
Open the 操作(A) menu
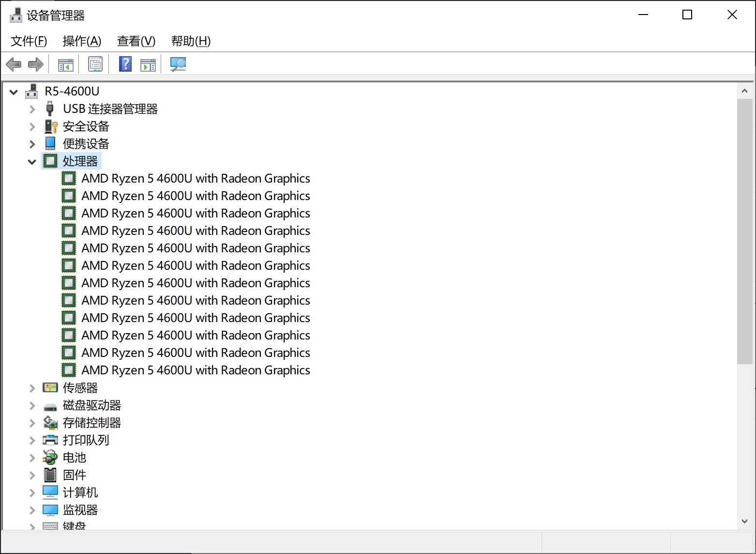tap(82, 41)
